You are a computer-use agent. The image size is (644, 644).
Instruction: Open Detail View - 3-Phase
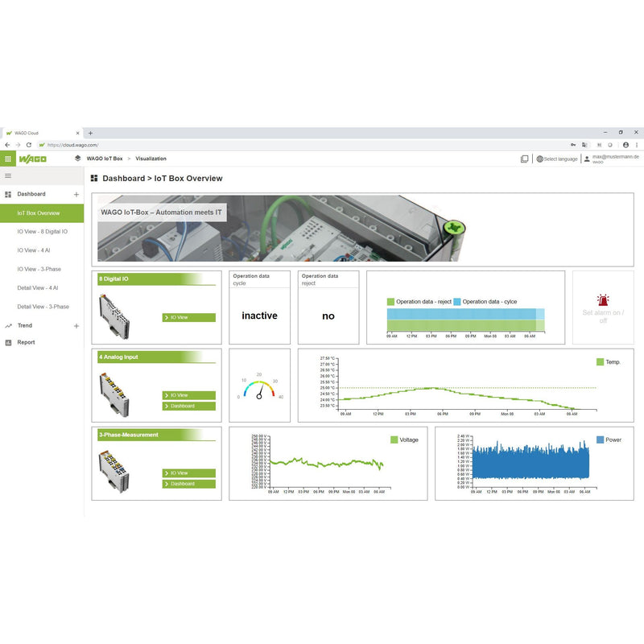point(42,307)
